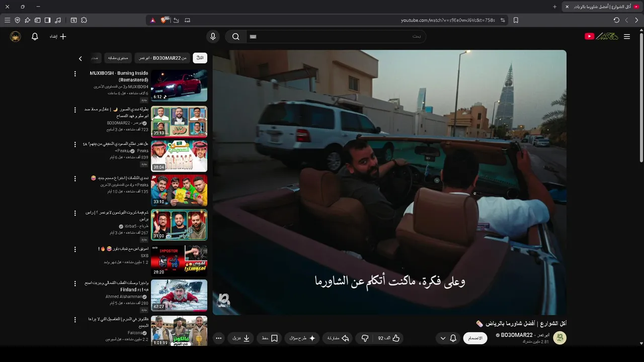The image size is (644, 362).
Task: Open the extensions puzzle icon
Action: [x=84, y=20]
